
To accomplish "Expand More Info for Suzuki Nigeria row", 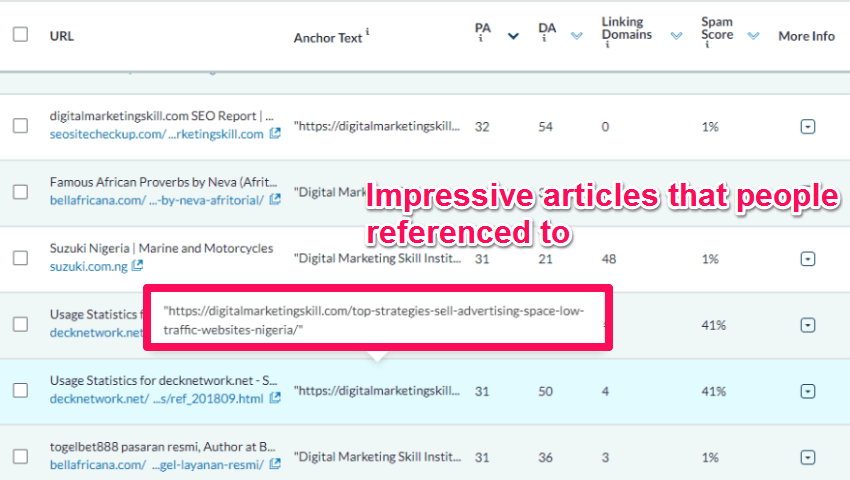I will pyautogui.click(x=808, y=259).
